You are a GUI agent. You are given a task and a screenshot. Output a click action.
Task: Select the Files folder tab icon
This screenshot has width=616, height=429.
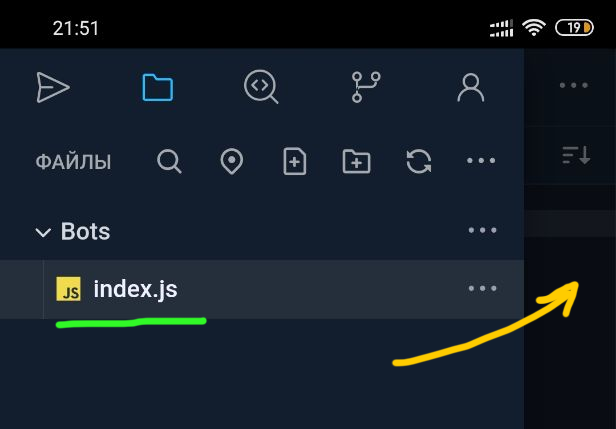(158, 87)
